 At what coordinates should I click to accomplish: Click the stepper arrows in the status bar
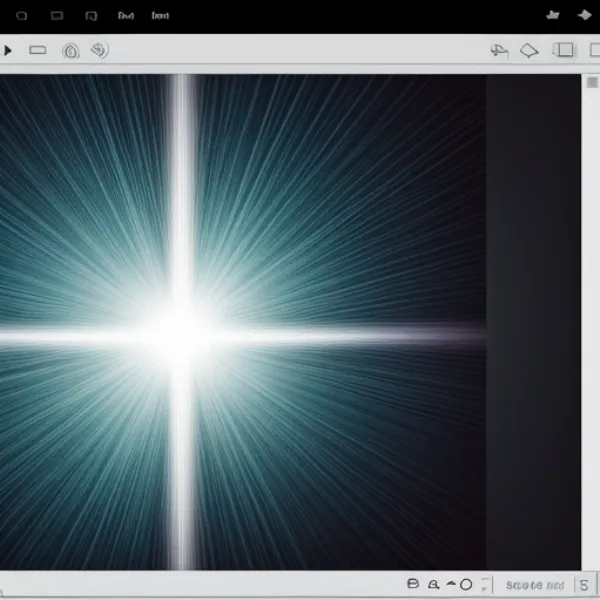486,584
